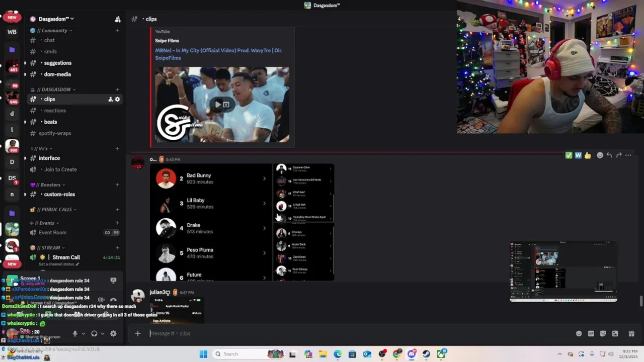Open File Explorer from taskbar

pyautogui.click(x=323, y=354)
